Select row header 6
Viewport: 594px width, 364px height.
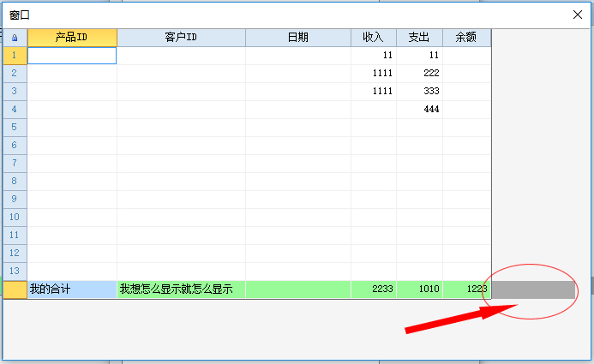coord(15,146)
